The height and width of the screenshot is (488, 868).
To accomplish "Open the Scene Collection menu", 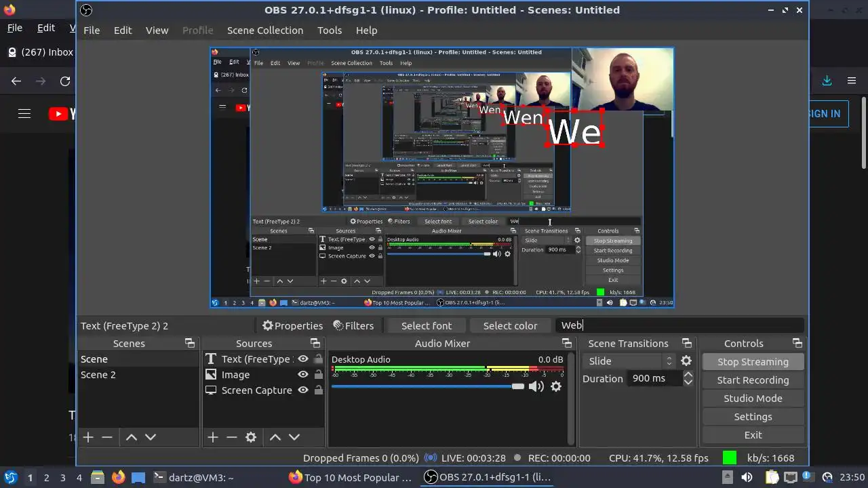I will pyautogui.click(x=265, y=30).
